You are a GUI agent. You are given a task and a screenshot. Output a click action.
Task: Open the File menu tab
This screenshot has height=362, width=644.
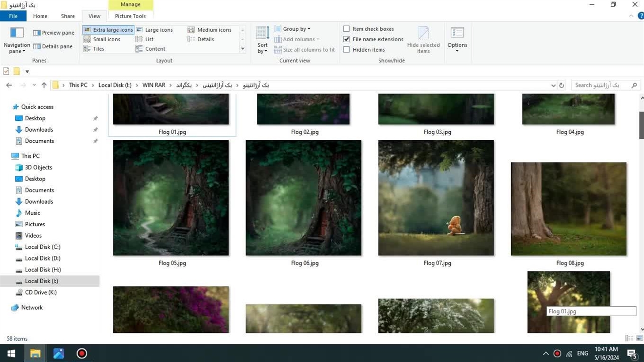(x=13, y=16)
